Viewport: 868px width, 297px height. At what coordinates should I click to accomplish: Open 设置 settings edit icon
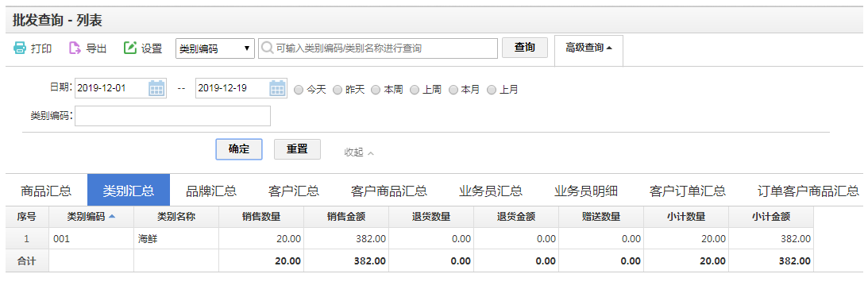(x=130, y=48)
